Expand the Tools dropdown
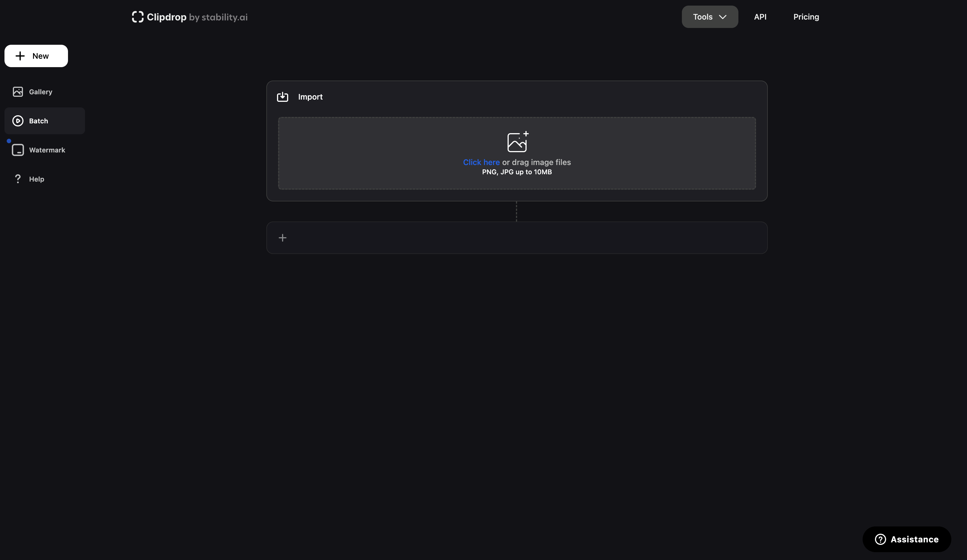Screen dimensions: 967x560 [x=710, y=17]
